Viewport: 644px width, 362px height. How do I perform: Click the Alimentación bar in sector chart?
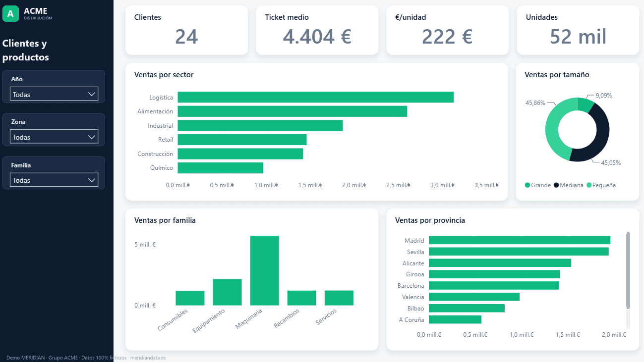tap(293, 111)
